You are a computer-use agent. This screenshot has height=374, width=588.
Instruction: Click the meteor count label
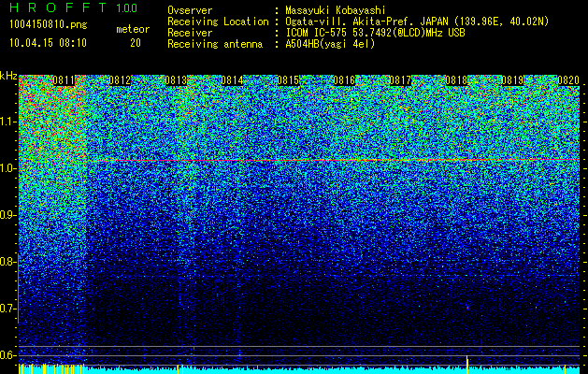point(133,29)
